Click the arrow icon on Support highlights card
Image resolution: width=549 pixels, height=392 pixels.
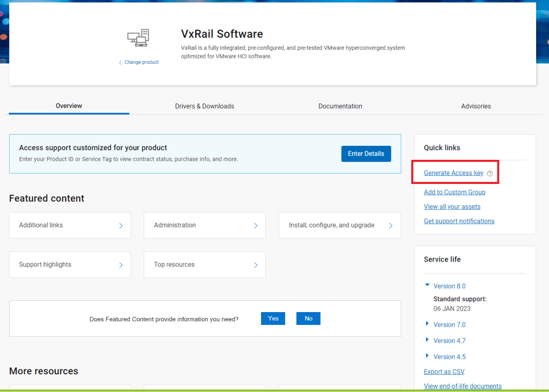[x=121, y=265]
